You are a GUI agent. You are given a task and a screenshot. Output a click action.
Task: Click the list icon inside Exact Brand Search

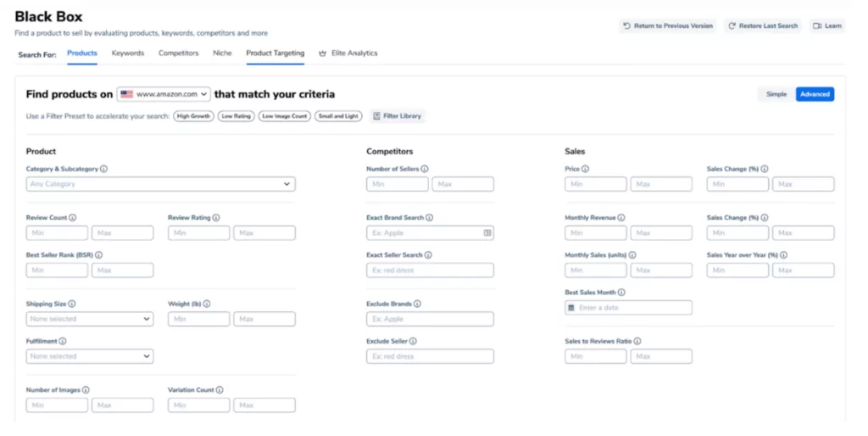pos(487,232)
